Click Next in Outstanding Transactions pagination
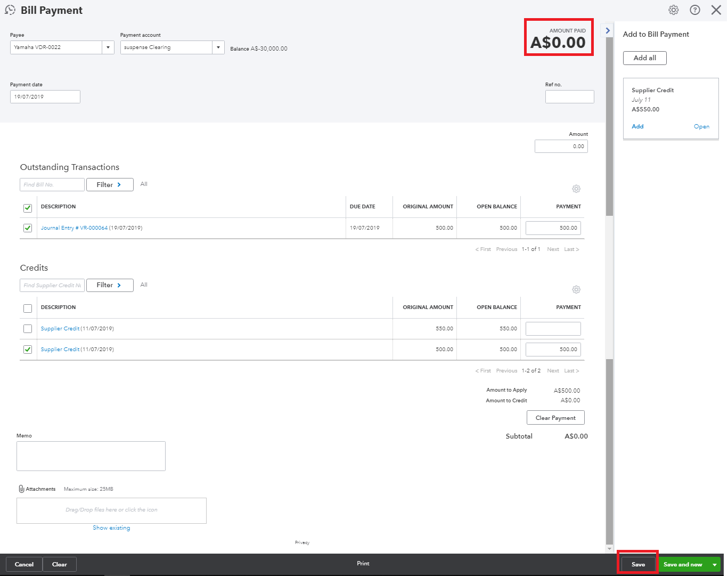This screenshot has height=576, width=728. click(x=553, y=249)
